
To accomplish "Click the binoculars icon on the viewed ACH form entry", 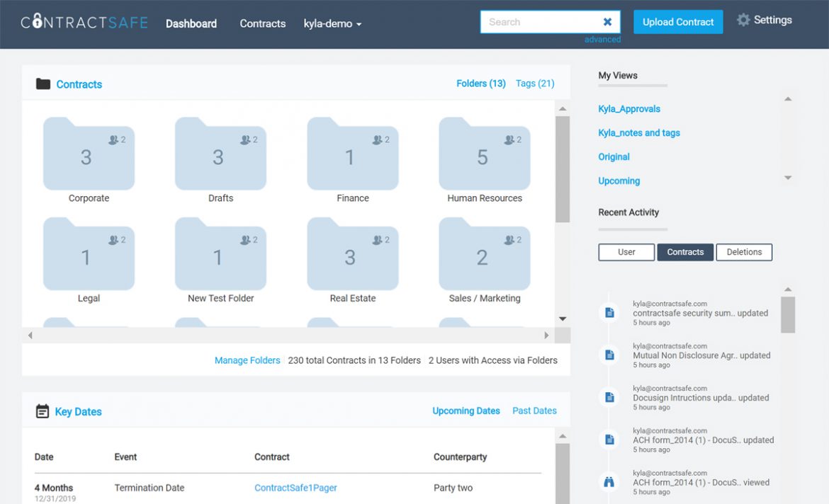I will click(609, 481).
